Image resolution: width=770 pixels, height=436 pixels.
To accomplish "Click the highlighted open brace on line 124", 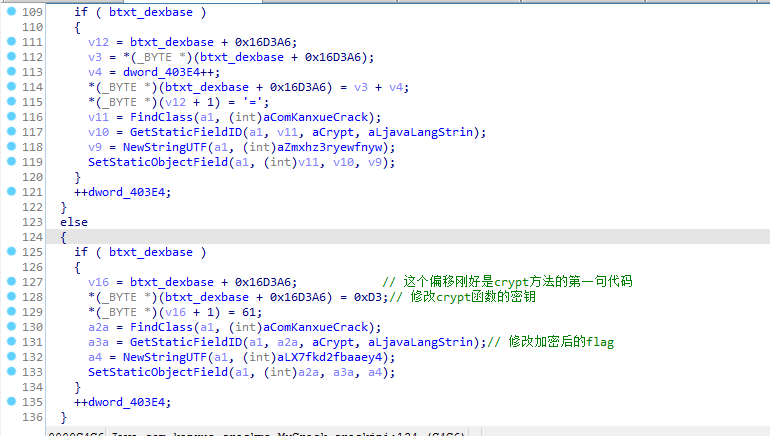I will point(63,237).
